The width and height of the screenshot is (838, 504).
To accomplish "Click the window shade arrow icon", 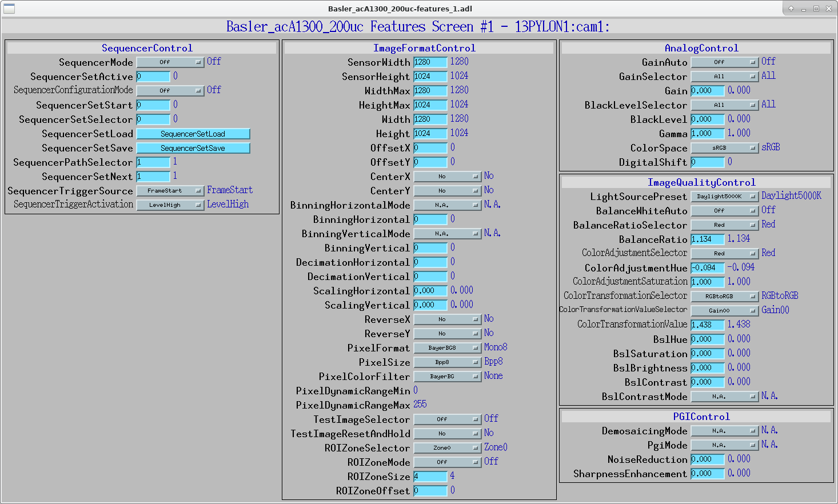I will 791,9.
